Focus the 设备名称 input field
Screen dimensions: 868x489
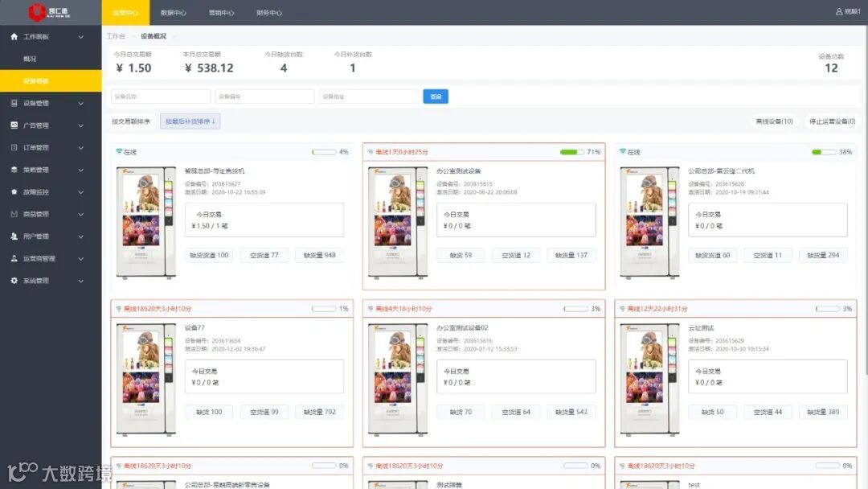tap(161, 97)
